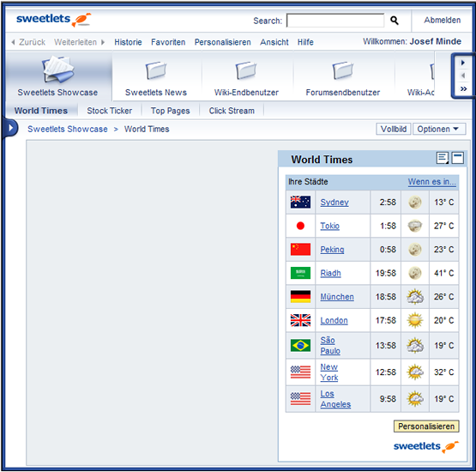Click the München partly cloudy weather icon

click(415, 296)
